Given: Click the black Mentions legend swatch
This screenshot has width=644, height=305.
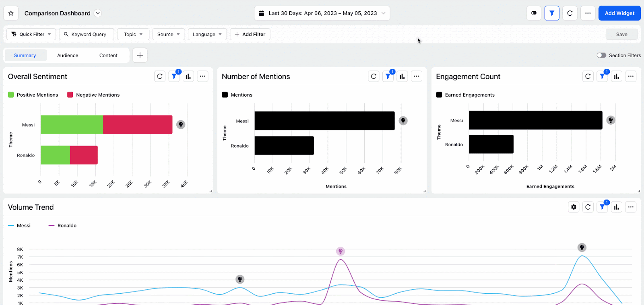Looking at the screenshot, I should pos(225,95).
